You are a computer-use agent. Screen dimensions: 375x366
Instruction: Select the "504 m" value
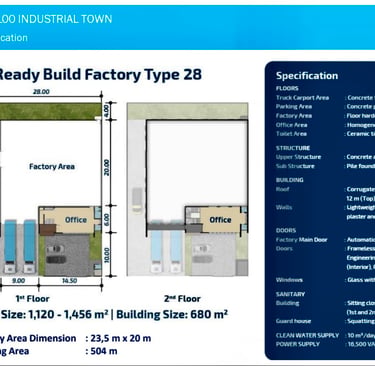click(104, 351)
